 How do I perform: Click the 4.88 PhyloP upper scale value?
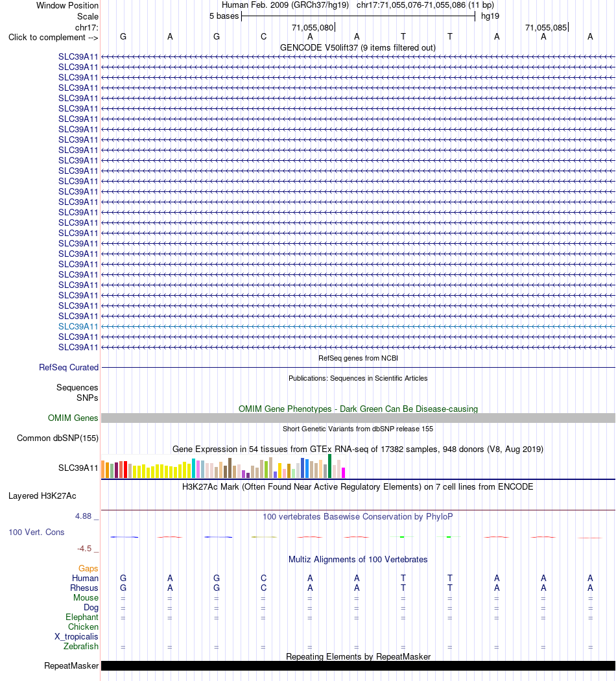pos(84,516)
